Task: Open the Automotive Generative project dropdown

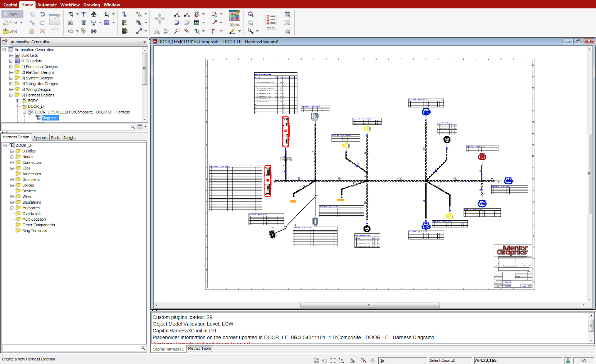Action: (144, 42)
